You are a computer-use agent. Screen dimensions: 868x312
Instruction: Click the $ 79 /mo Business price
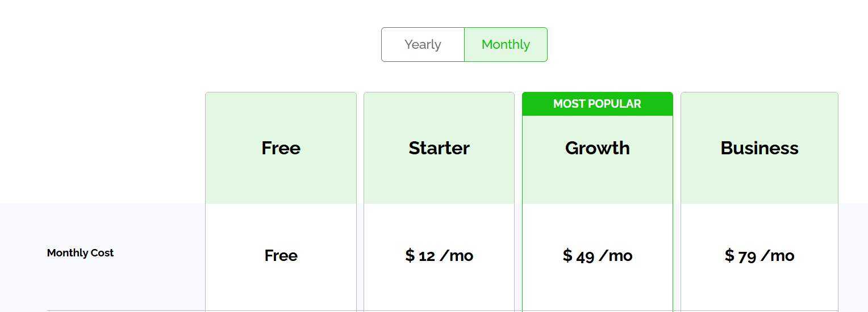[x=759, y=256]
